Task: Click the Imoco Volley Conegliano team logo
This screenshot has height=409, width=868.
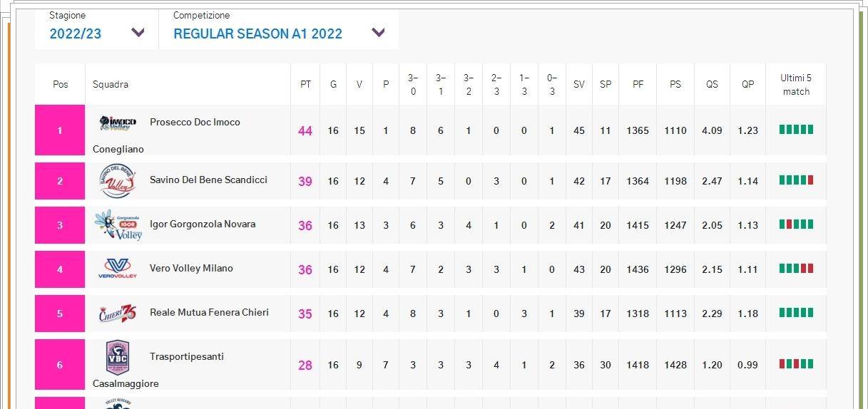Action: 118,123
